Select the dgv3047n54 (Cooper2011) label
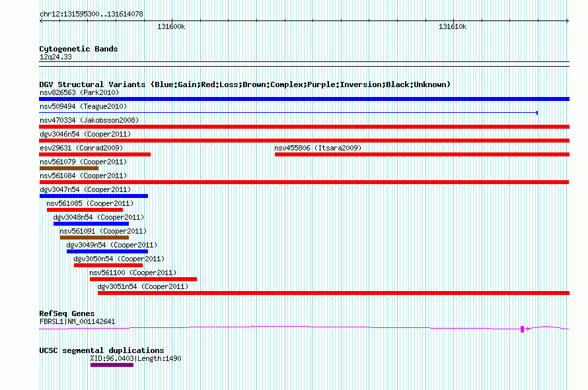The width and height of the screenshot is (588, 390). pos(85,189)
